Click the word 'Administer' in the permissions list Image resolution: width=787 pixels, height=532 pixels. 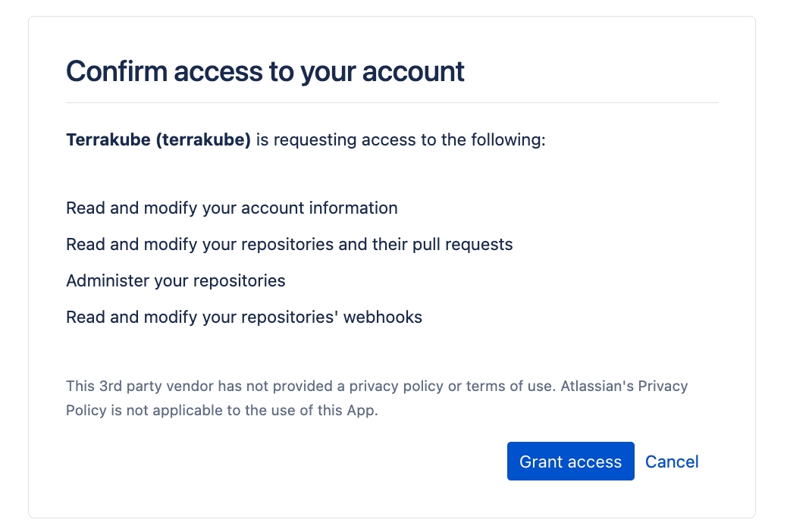(108, 280)
